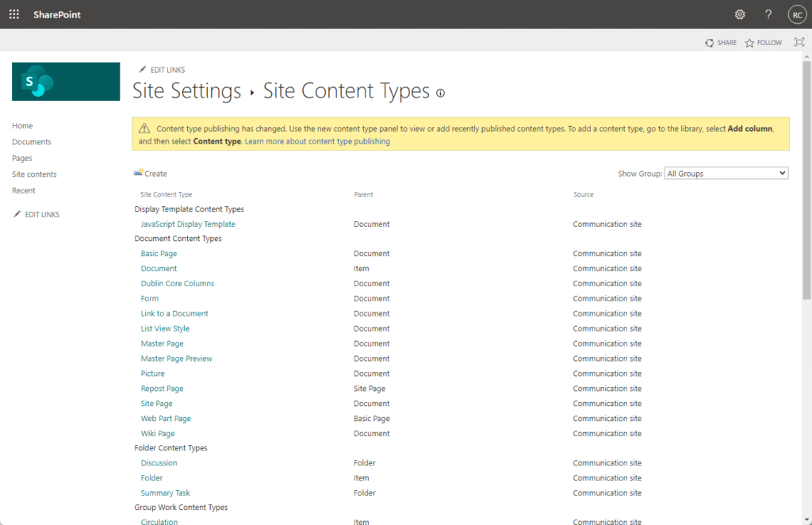This screenshot has height=525, width=812.
Task: Open Link to a Document content type
Action: pos(174,314)
